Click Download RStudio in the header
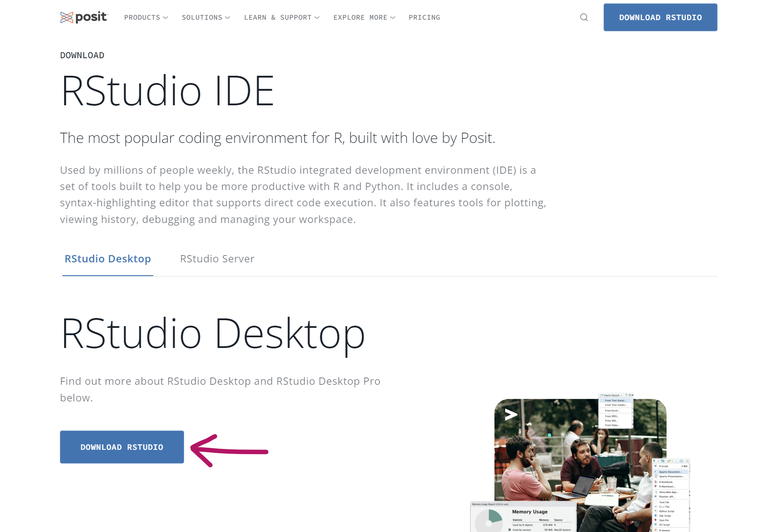 click(660, 18)
